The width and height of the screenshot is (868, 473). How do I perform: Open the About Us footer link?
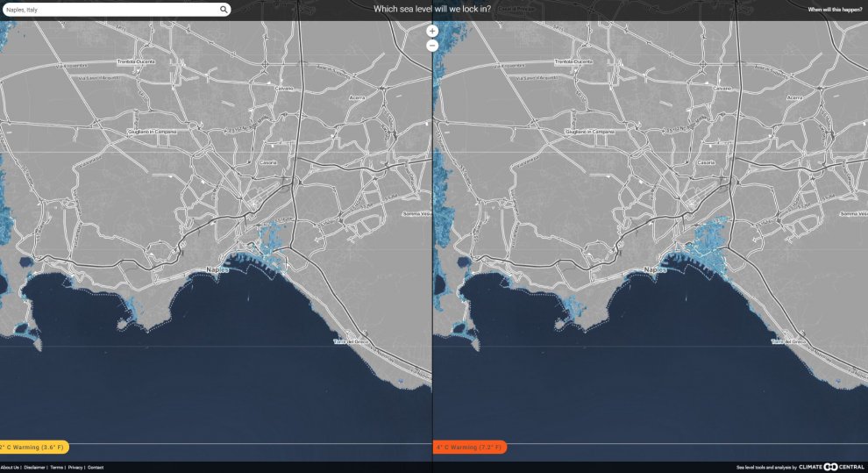10,468
